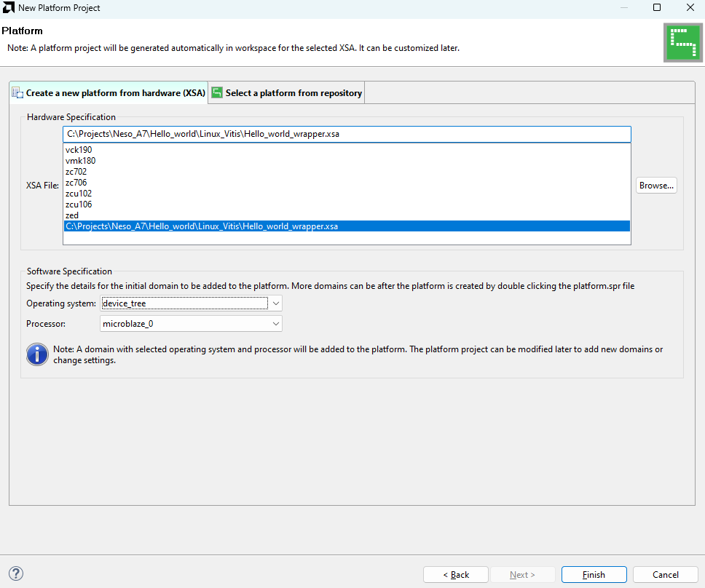The image size is (705, 588).
Task: Click the Finish button
Action: (594, 575)
